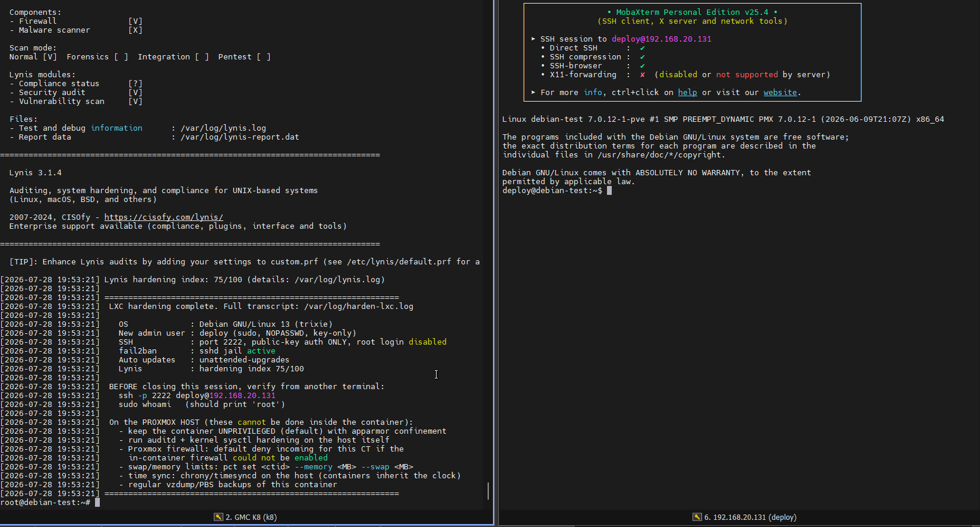Click green check next to 'SSH compression'
980x527 pixels.
[642, 57]
